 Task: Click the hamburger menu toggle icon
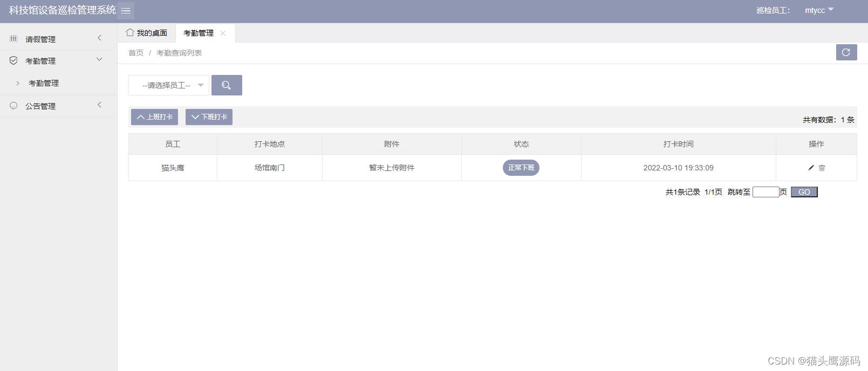point(126,11)
